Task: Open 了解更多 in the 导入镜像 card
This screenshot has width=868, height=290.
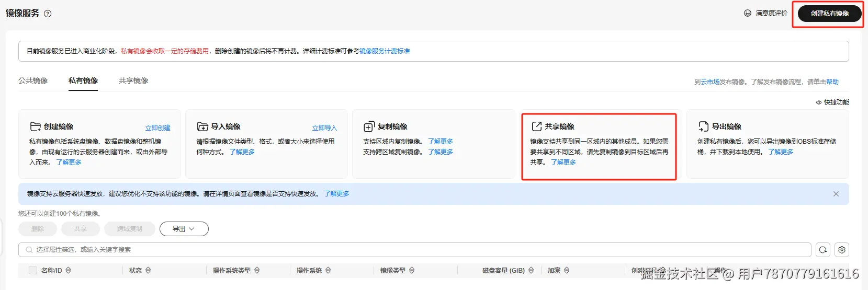Action: (x=242, y=152)
